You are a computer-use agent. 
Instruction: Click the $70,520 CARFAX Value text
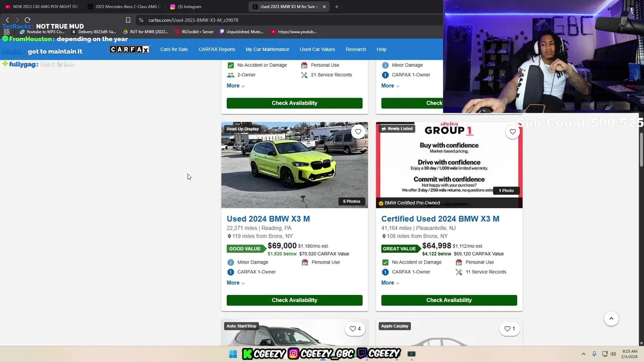click(x=324, y=254)
